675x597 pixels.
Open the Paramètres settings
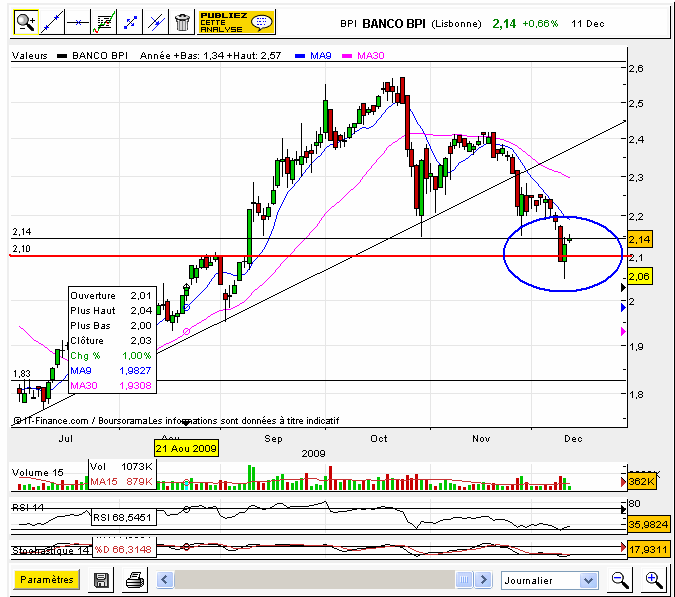(46, 580)
